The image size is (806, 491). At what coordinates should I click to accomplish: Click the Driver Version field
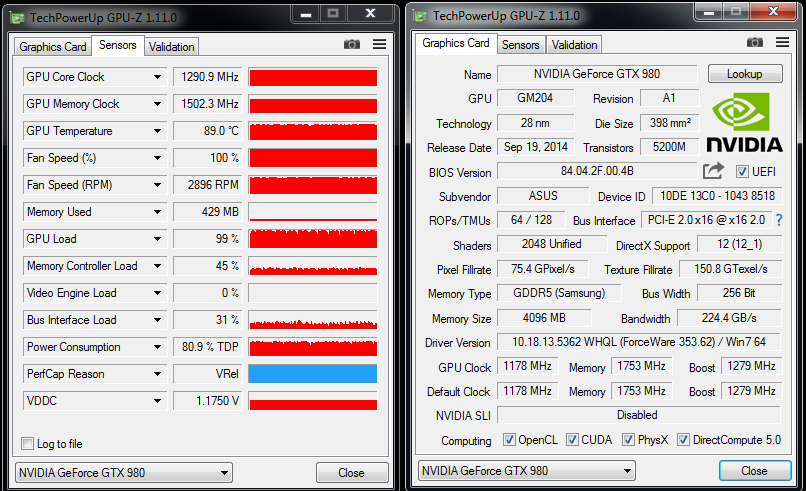(x=639, y=342)
